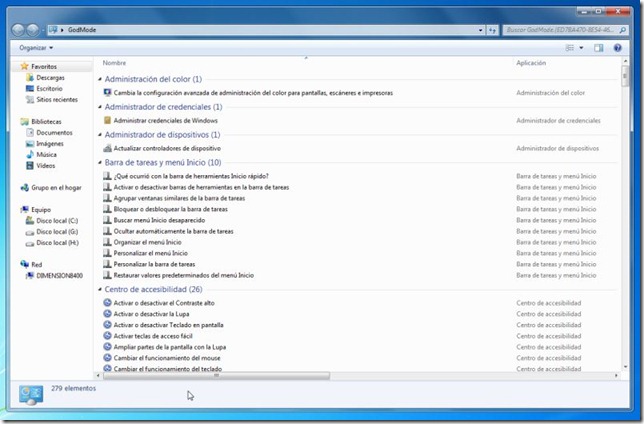Select Equipo in navigation pane
This screenshot has width=644, height=424.
(x=36, y=210)
